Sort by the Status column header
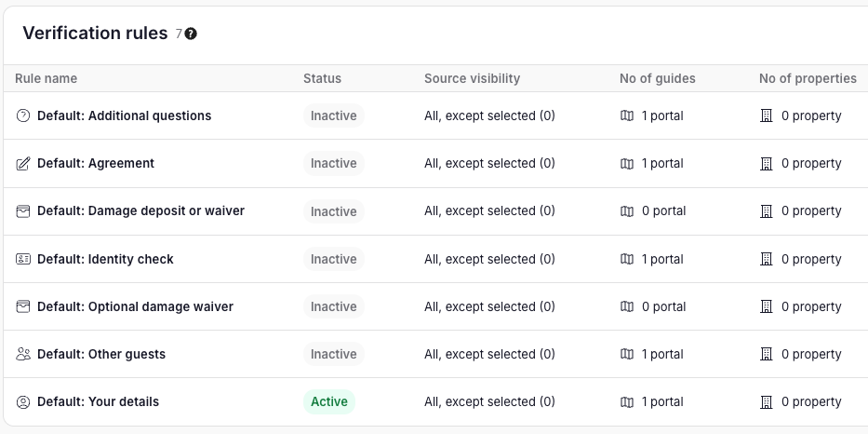 322,78
